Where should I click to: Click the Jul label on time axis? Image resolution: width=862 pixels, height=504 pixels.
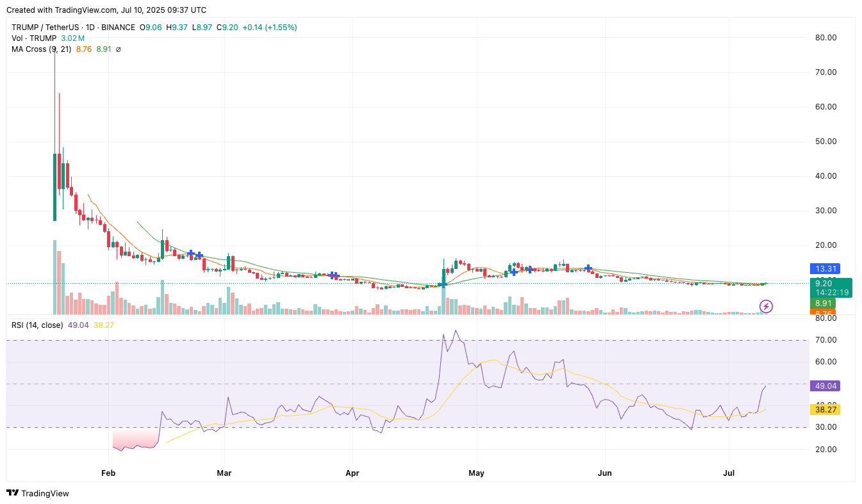(x=728, y=474)
